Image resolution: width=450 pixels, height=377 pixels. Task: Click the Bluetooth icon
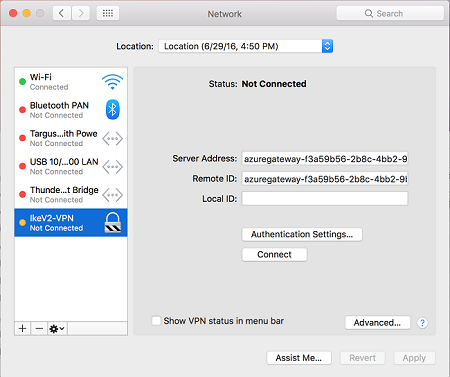click(x=113, y=109)
